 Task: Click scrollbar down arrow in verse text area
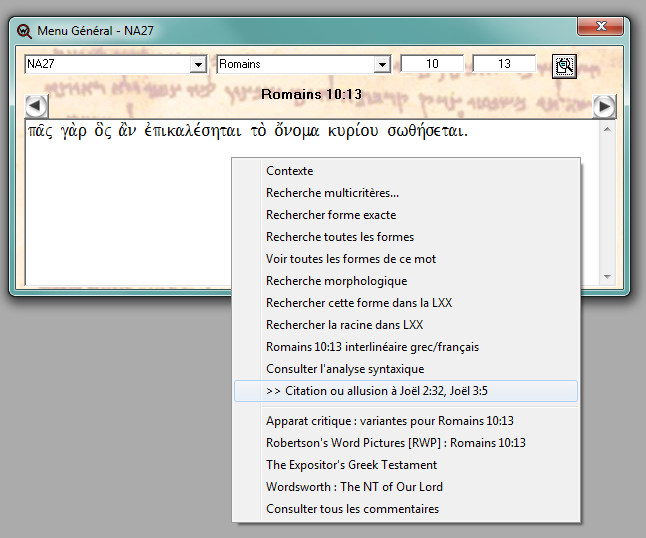(607, 276)
